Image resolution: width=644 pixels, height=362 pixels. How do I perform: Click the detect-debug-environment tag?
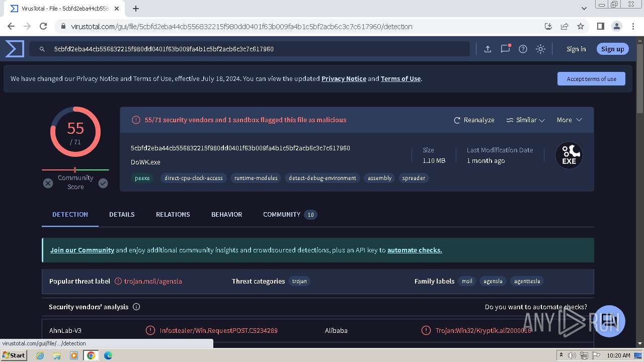click(323, 178)
